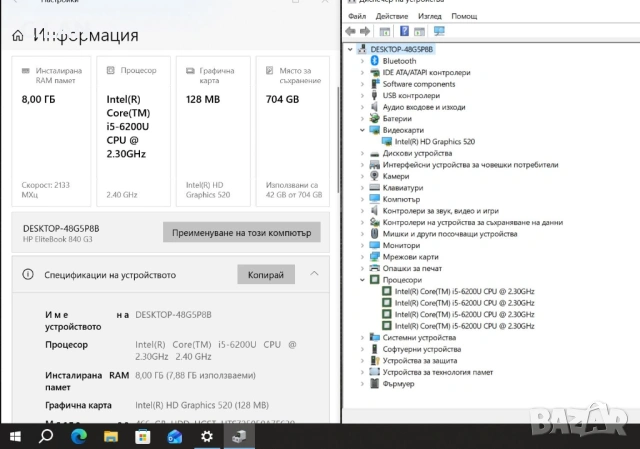Click the Устройства за защита icon

[x=374, y=360]
